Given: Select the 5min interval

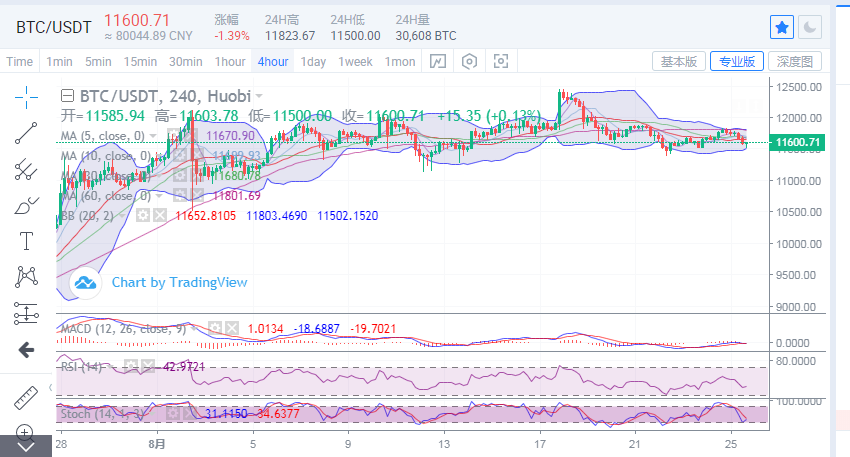Looking at the screenshot, I should click(98, 61).
